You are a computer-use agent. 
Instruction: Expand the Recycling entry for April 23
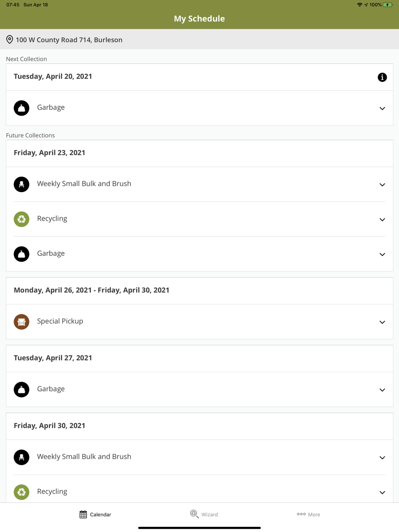pos(382,220)
